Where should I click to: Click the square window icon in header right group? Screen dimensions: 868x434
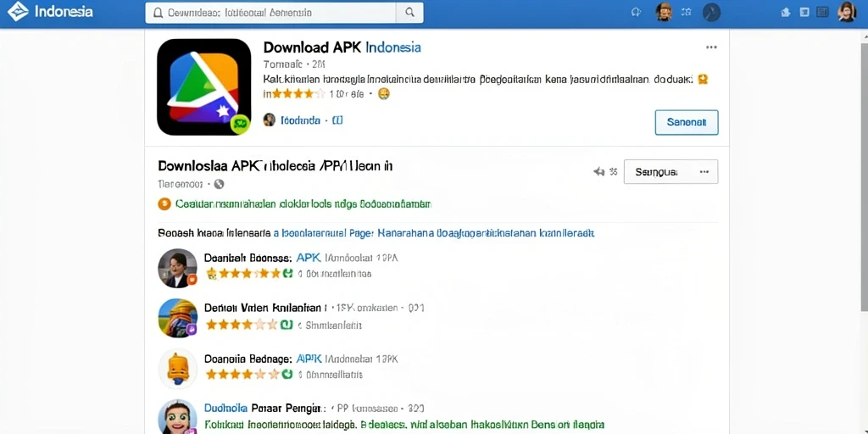(805, 12)
